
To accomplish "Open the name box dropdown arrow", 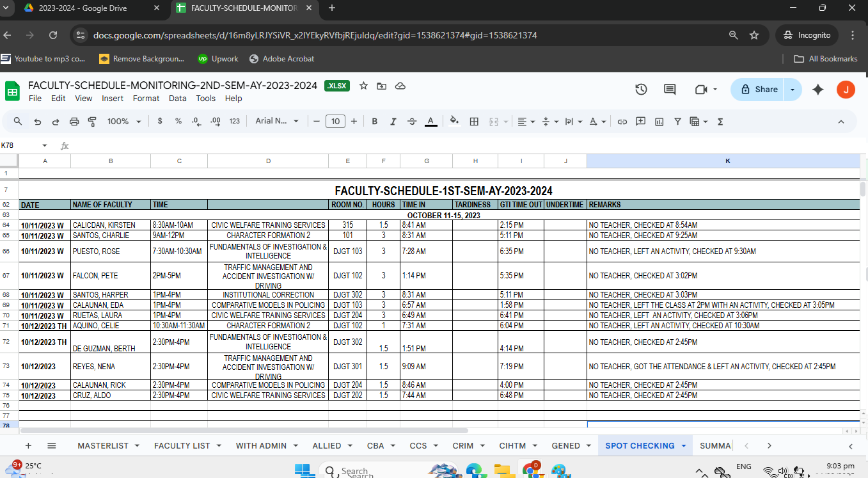I will 45,146.
